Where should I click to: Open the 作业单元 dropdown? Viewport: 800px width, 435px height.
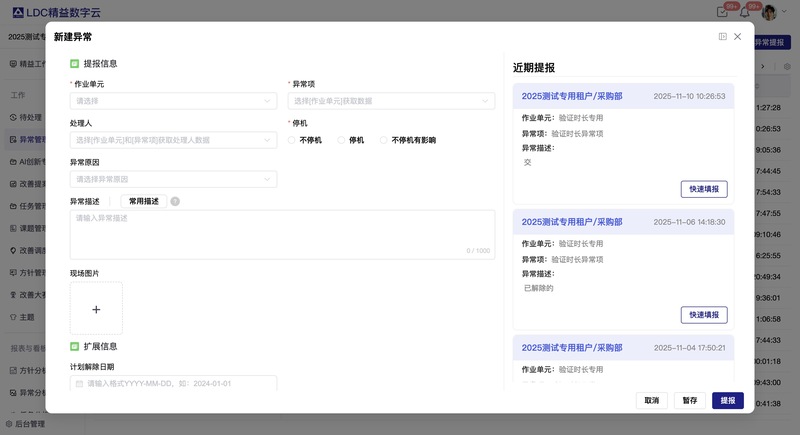(x=173, y=101)
